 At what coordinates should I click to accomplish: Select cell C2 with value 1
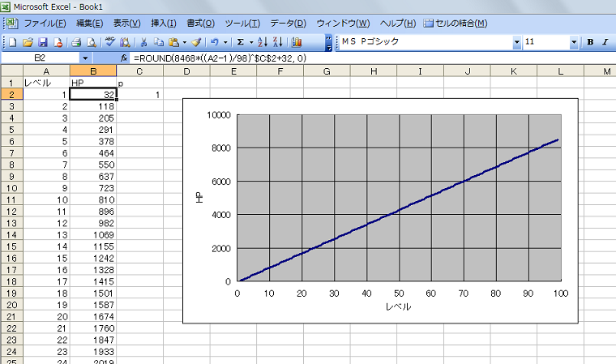(x=139, y=95)
